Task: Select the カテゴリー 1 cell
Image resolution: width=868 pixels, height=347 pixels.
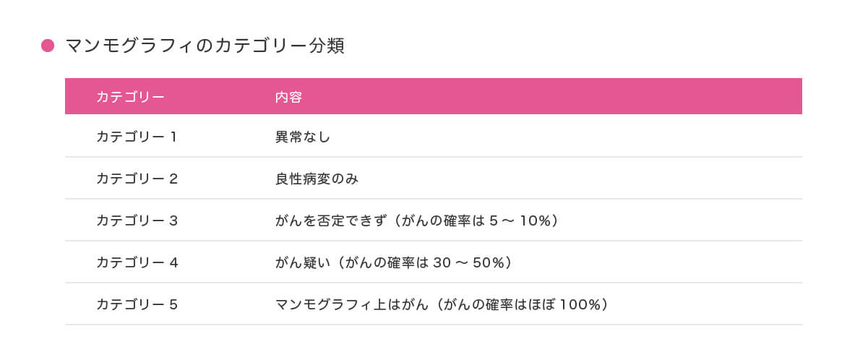Action: tap(137, 136)
